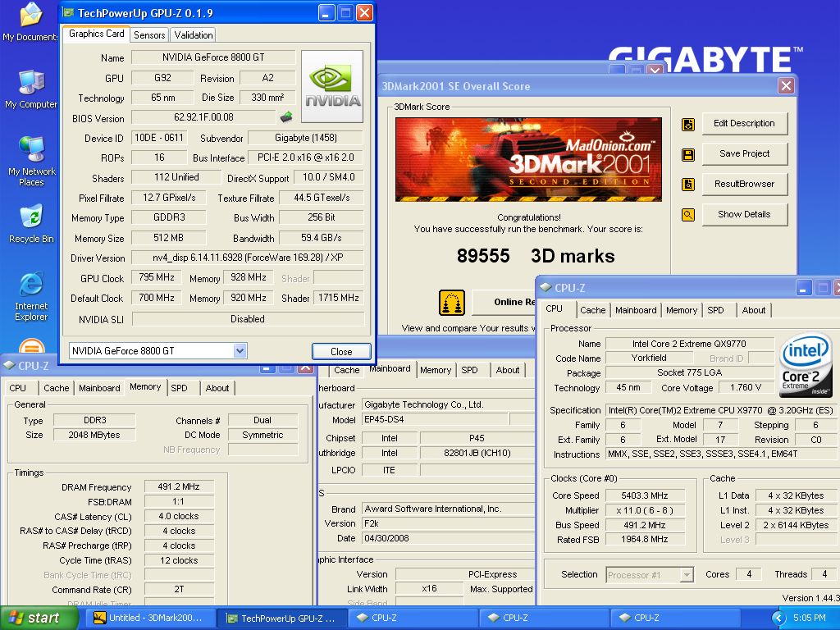Select Cache tab in CPU-Z memory window
This screenshot has height=630, width=840.
[57, 388]
